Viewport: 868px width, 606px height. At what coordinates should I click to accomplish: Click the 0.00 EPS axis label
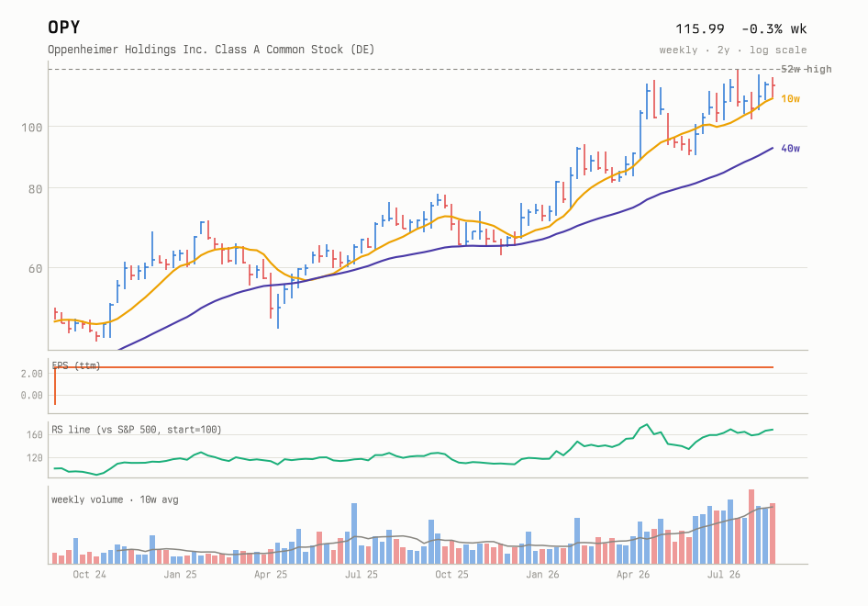click(x=31, y=395)
